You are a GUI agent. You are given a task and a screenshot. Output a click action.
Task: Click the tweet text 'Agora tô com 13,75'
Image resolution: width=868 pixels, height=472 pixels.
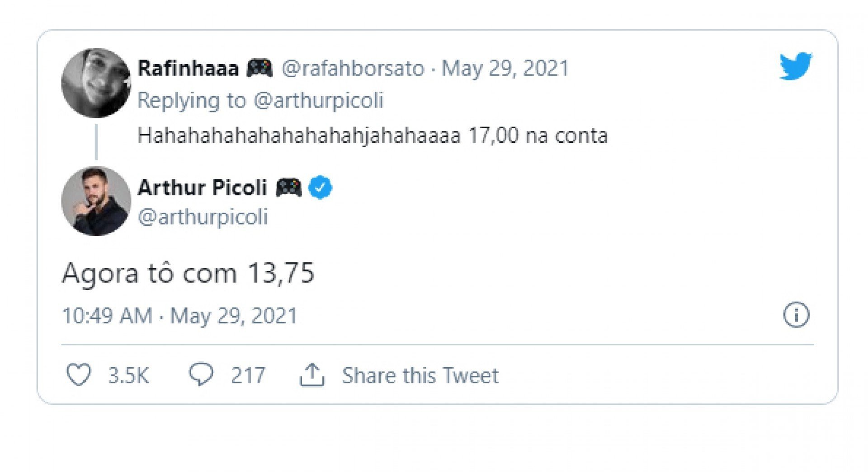(x=188, y=273)
